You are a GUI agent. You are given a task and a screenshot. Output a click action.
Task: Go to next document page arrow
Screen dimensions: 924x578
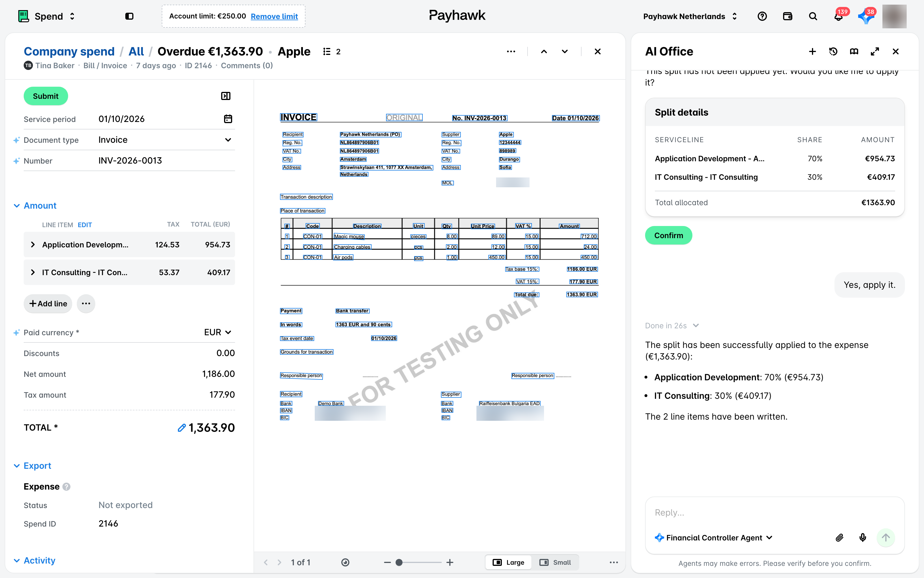click(280, 562)
